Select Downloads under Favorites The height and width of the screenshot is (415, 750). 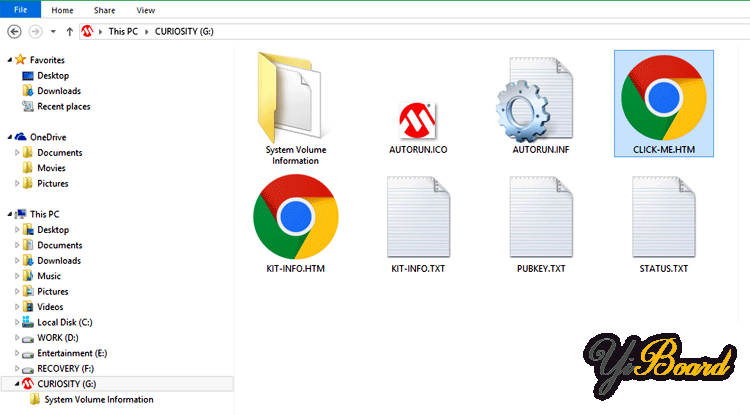pos(59,91)
